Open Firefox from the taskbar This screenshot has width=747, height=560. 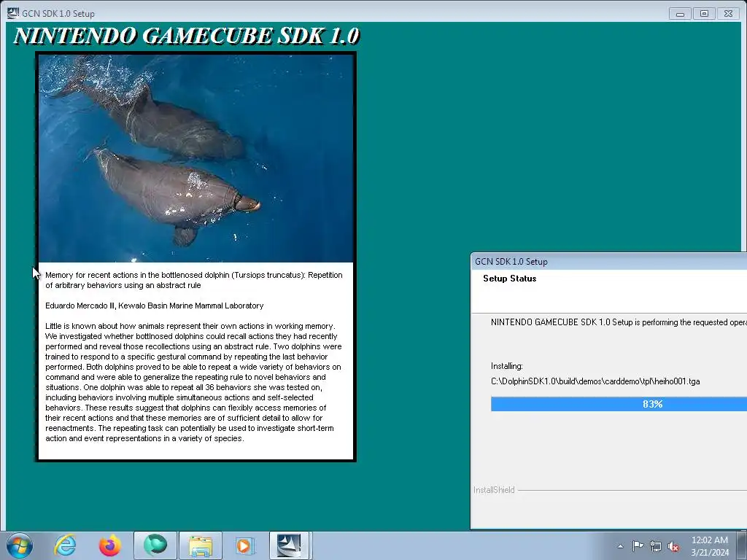(x=110, y=545)
